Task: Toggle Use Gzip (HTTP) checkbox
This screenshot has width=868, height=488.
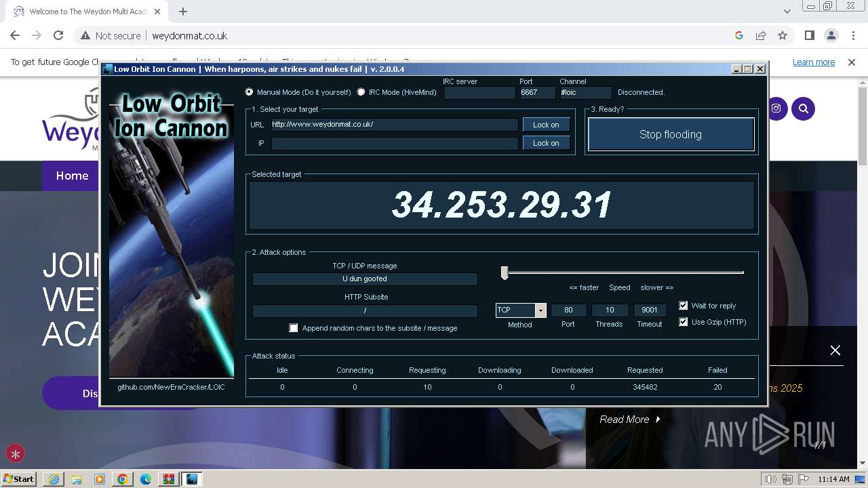Action: coord(684,322)
